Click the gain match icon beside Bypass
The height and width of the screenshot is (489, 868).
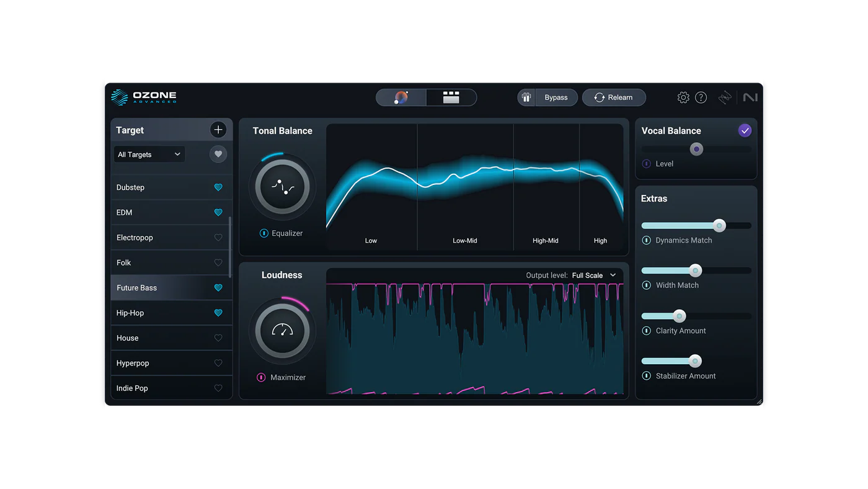(526, 97)
